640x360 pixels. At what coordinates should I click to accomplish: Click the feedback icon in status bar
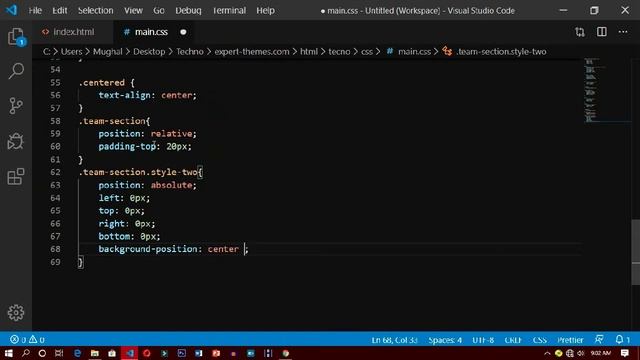point(599,340)
